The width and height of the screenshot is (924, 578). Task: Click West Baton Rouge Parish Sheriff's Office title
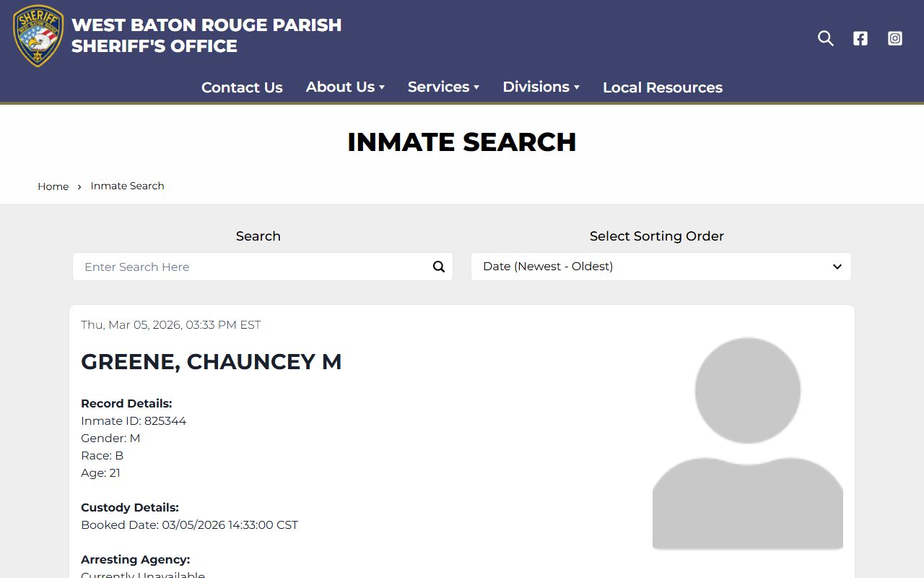206,35
